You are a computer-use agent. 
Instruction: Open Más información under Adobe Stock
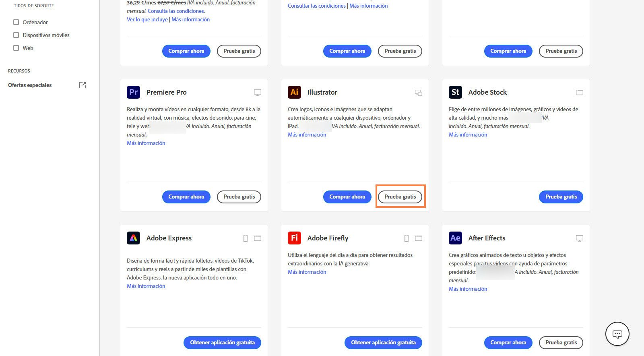pyautogui.click(x=468, y=135)
